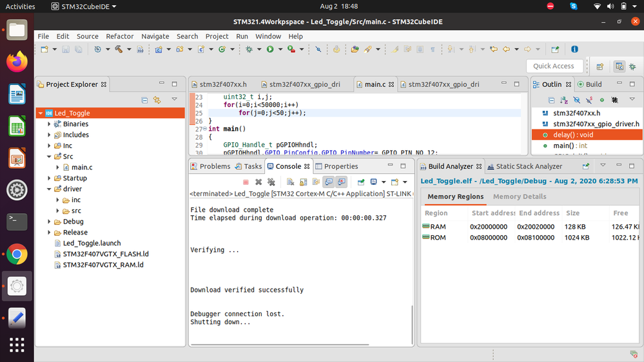Switch to the Debug perspective icon
Image resolution: width=644 pixels, height=362 pixels.
[632, 66]
